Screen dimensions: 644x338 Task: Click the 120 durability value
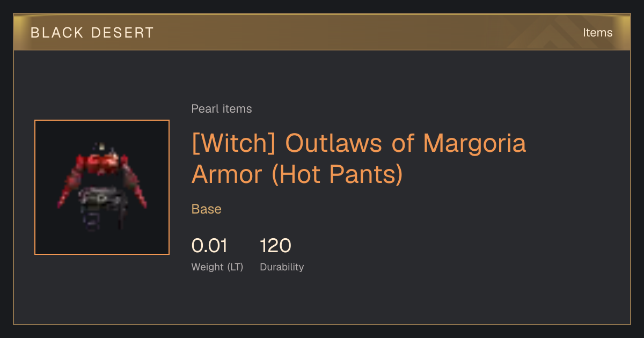click(x=275, y=246)
